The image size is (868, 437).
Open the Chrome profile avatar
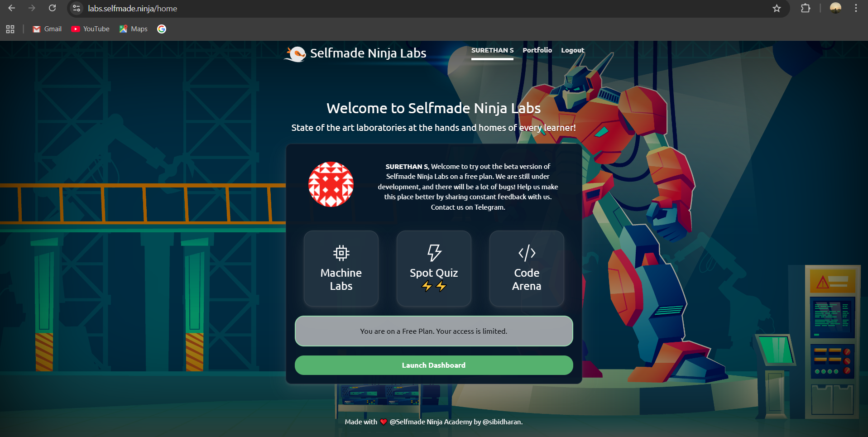click(835, 8)
